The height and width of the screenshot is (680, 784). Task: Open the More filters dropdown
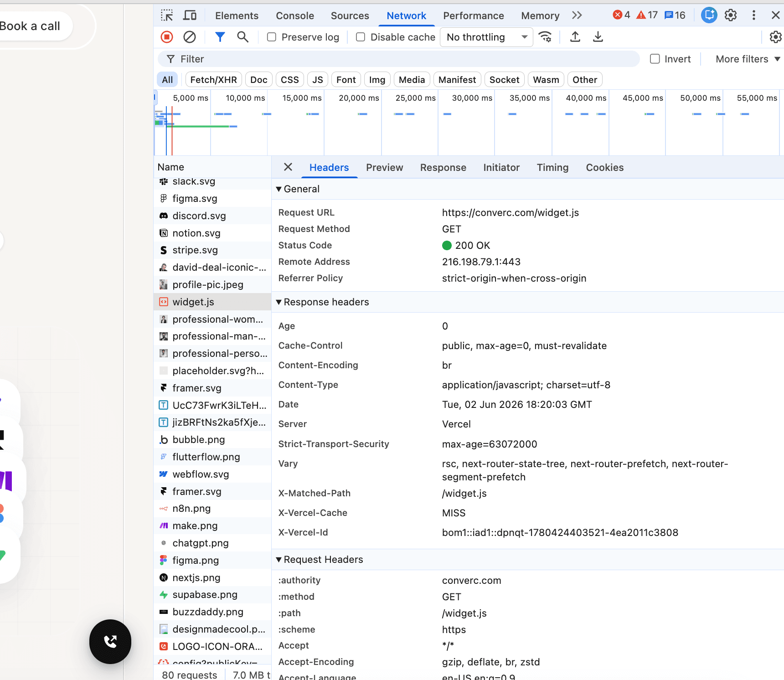point(748,59)
